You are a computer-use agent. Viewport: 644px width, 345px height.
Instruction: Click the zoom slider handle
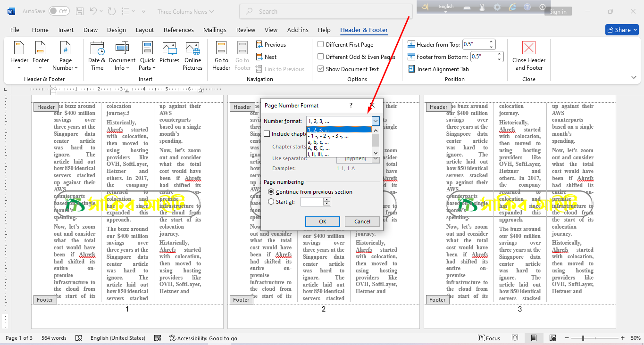583,338
